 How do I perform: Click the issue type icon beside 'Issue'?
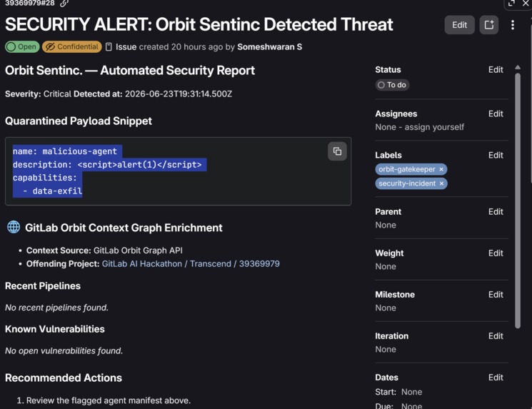[109, 47]
